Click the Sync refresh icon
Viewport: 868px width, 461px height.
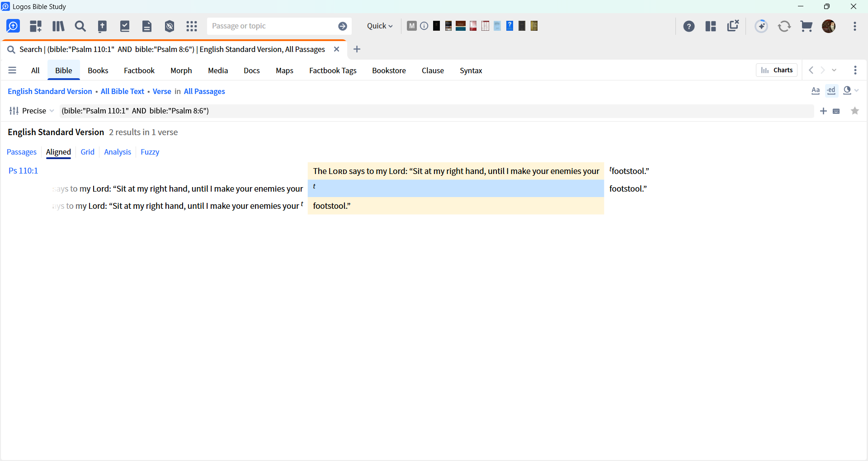pyautogui.click(x=784, y=26)
